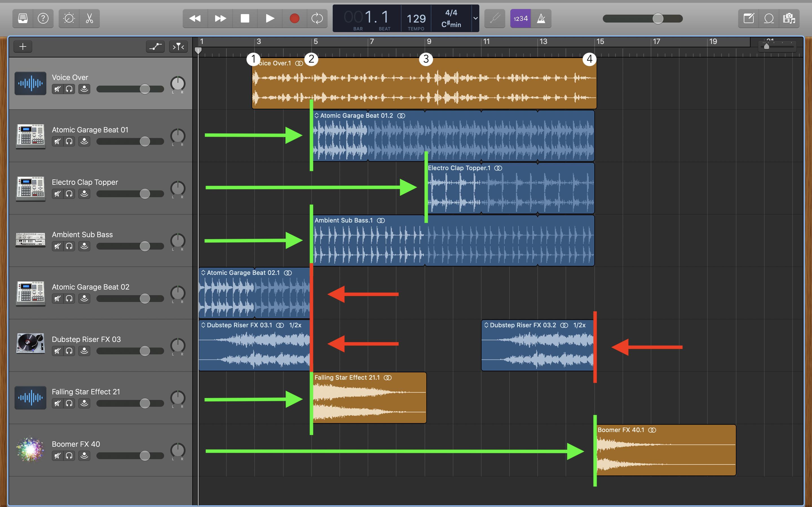Enable the metronome
This screenshot has width=812, height=507.
point(541,18)
